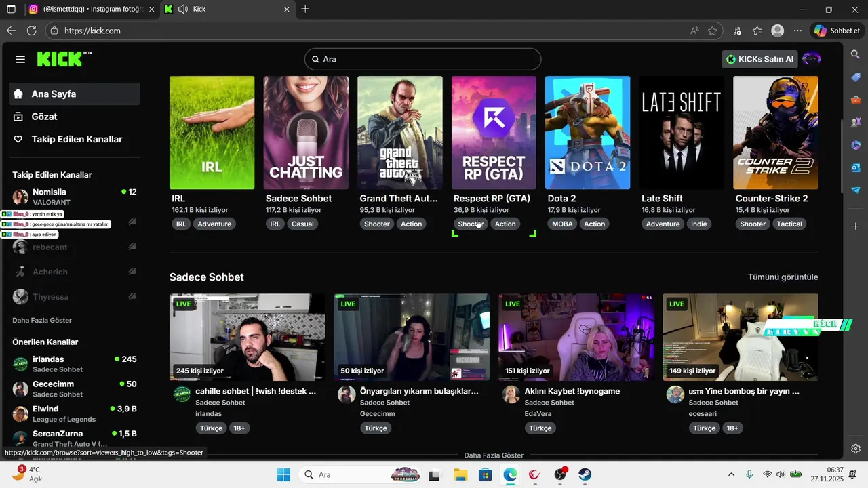Show hidden system tray icons
This screenshot has height=488, width=868.
pos(731,474)
